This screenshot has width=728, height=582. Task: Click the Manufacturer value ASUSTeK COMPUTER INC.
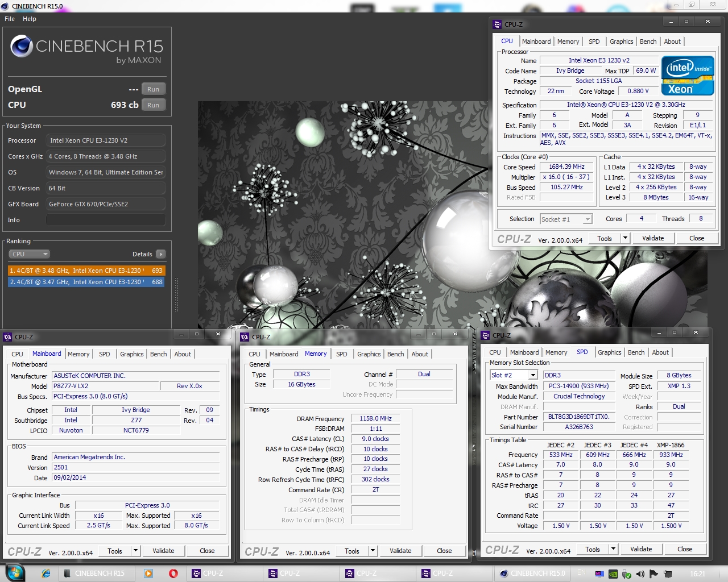(x=136, y=376)
